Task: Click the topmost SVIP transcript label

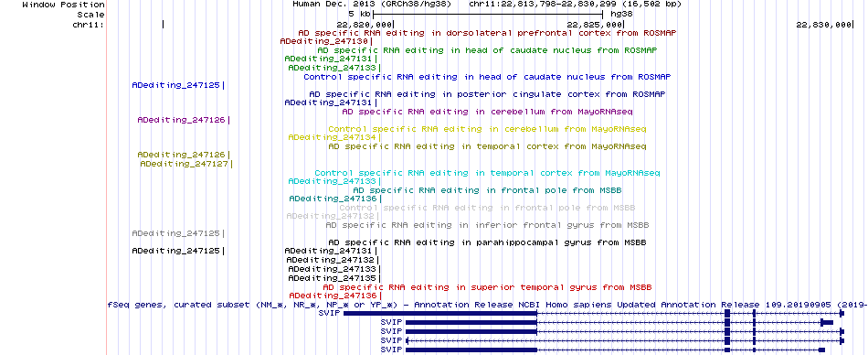Action: coord(329,314)
